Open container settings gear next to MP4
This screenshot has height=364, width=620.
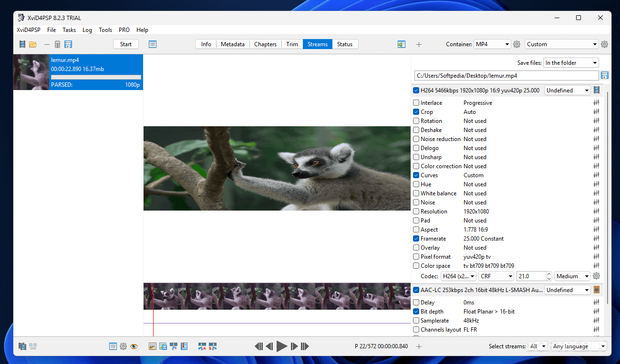click(517, 44)
